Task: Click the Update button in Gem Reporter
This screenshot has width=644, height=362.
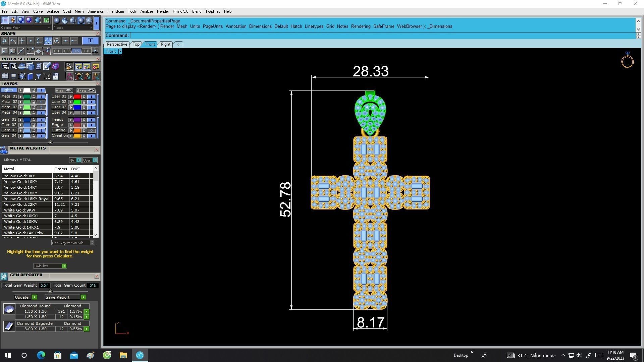Action: [x=25, y=297]
